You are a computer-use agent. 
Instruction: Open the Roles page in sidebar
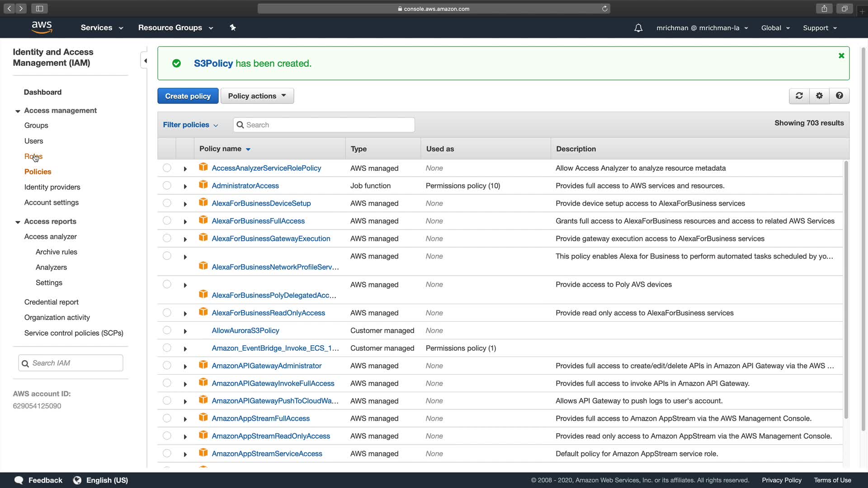pyautogui.click(x=33, y=156)
